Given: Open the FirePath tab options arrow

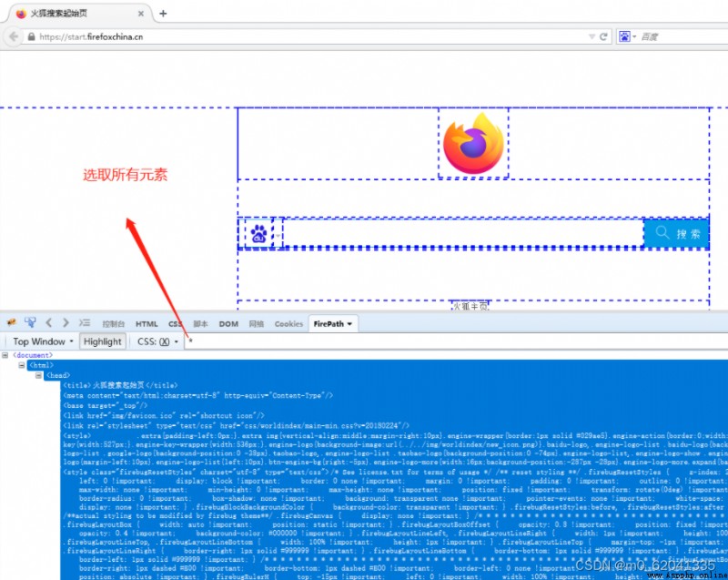Looking at the screenshot, I should [349, 323].
